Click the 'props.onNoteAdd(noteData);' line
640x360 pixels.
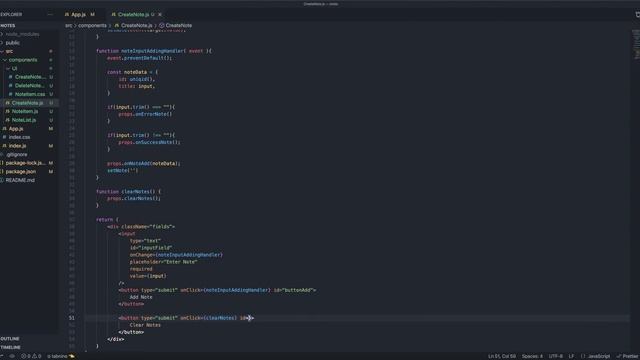click(x=144, y=163)
